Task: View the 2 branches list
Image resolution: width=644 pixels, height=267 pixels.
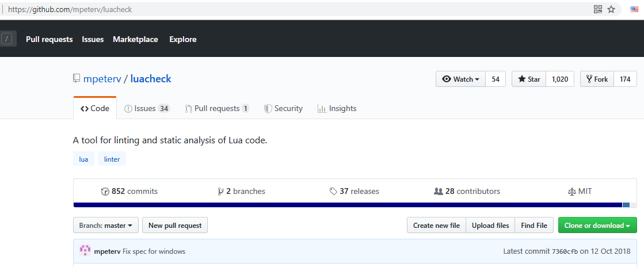Action: point(242,192)
